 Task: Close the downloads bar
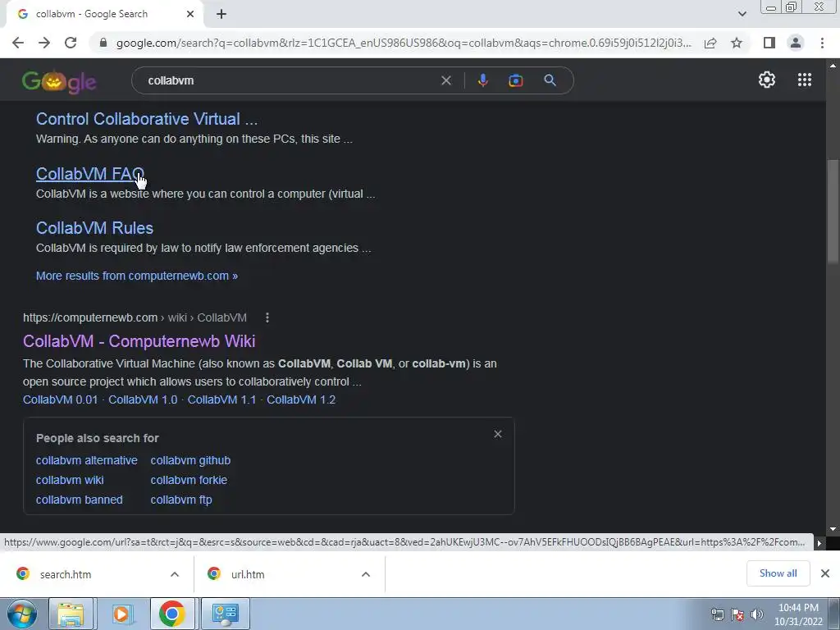pyautogui.click(x=825, y=573)
